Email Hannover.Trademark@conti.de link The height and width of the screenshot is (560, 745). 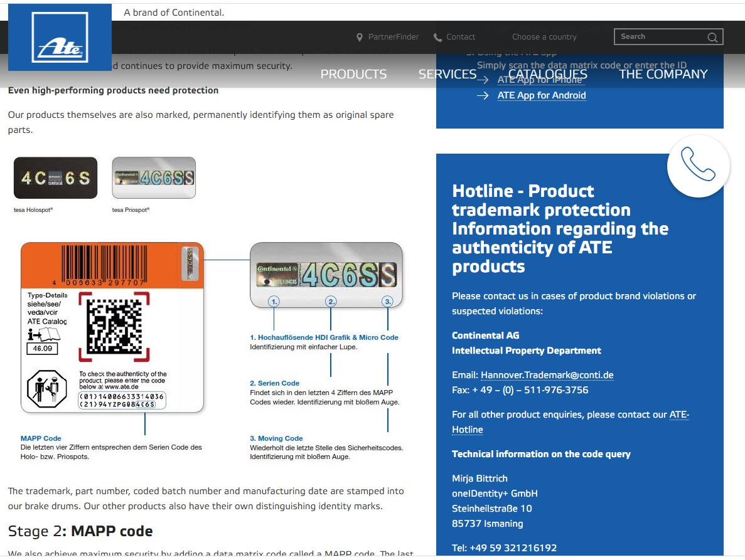click(x=547, y=375)
